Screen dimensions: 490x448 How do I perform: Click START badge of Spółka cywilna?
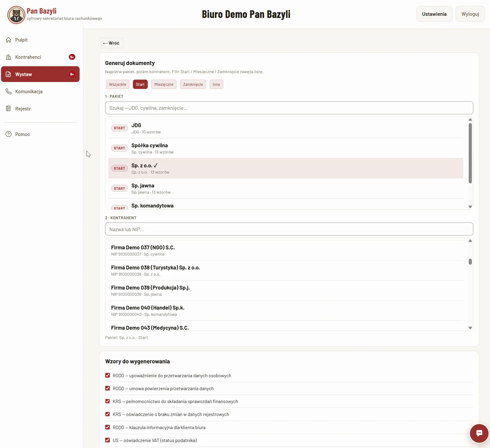[x=119, y=148]
